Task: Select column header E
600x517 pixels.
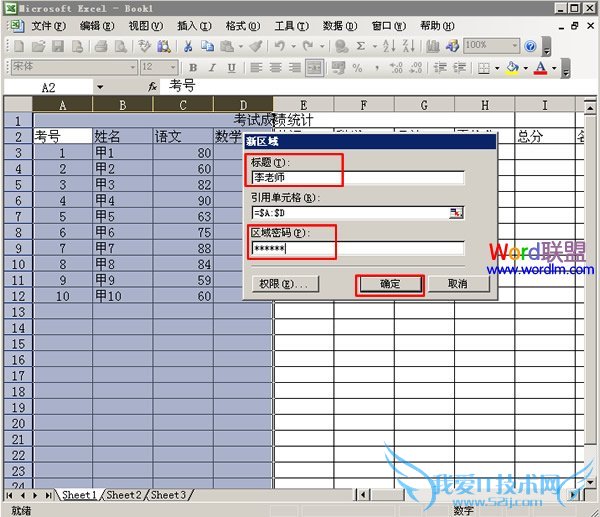Action: pyautogui.click(x=303, y=104)
